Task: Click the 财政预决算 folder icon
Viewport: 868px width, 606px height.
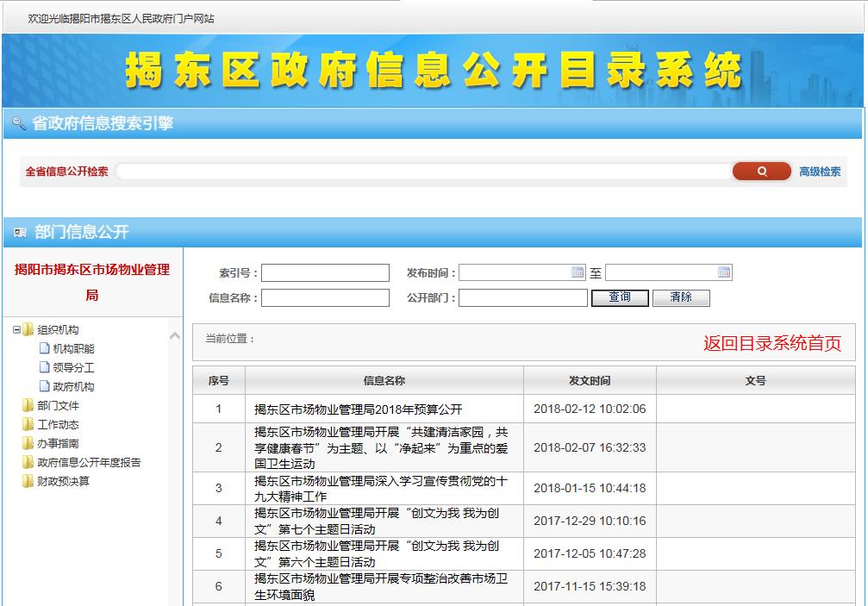Action: pos(28,481)
